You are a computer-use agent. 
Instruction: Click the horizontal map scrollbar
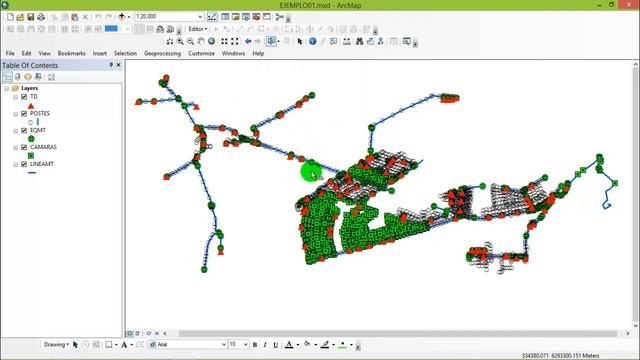tap(398, 333)
